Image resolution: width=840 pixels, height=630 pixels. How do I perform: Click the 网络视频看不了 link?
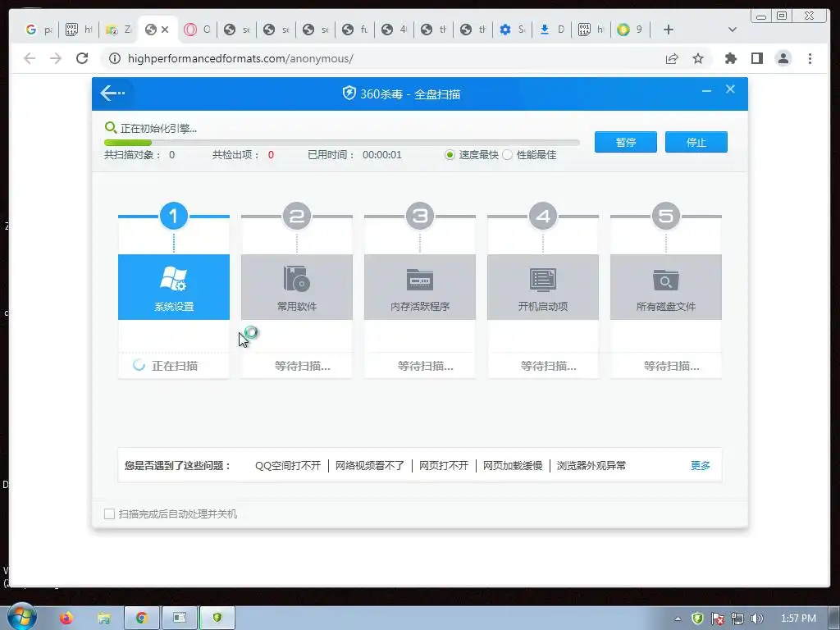370,466
